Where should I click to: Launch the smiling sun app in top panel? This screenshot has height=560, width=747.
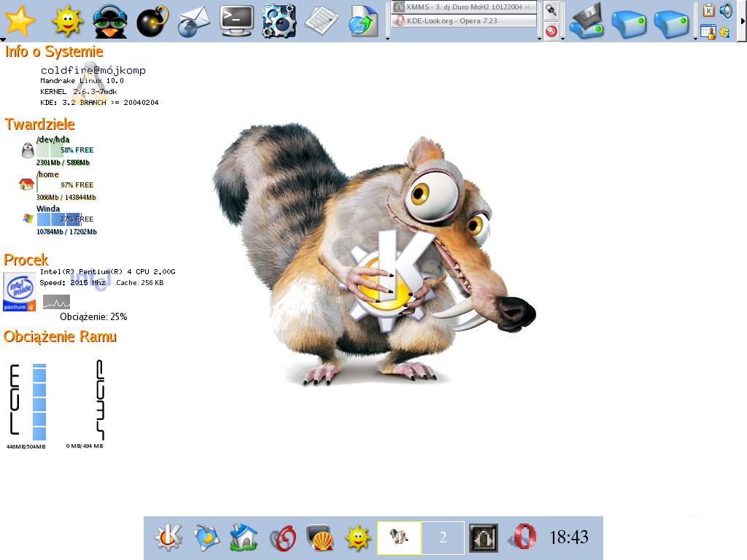point(67,21)
